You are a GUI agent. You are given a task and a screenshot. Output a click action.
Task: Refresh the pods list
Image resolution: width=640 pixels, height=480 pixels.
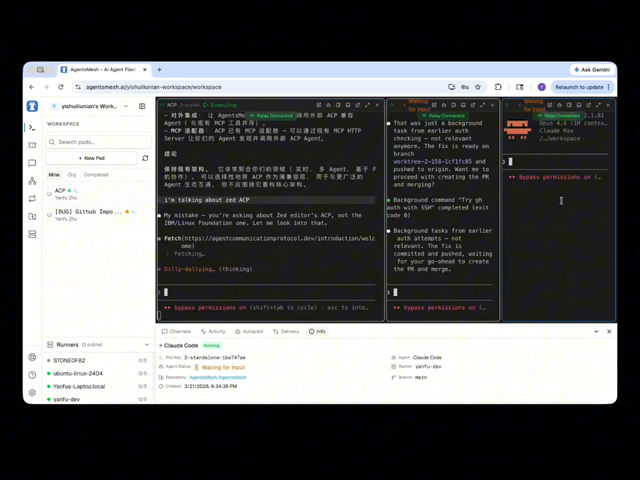[145, 158]
